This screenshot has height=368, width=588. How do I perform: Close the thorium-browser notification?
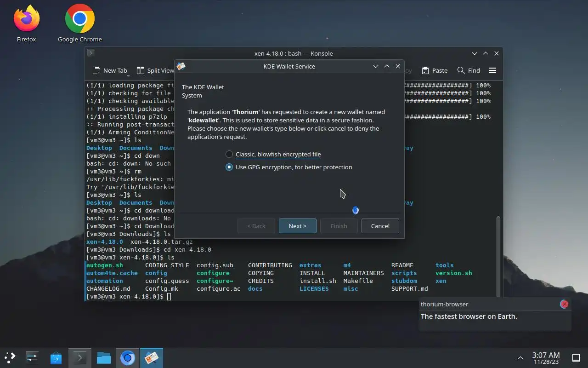click(x=564, y=304)
